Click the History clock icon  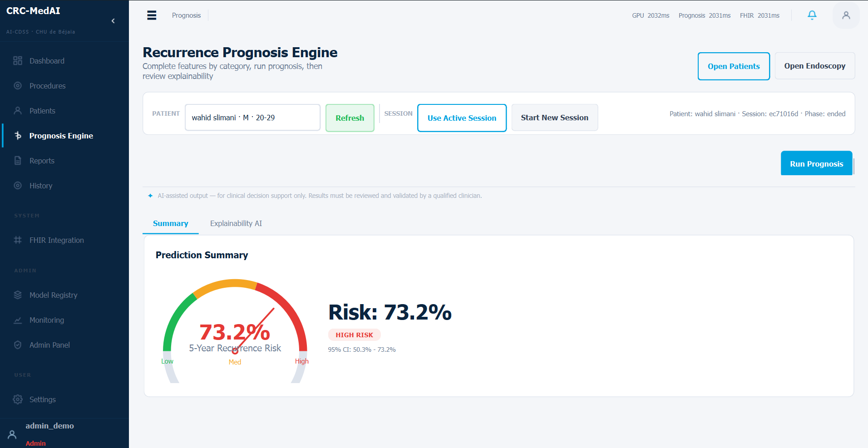click(18, 186)
